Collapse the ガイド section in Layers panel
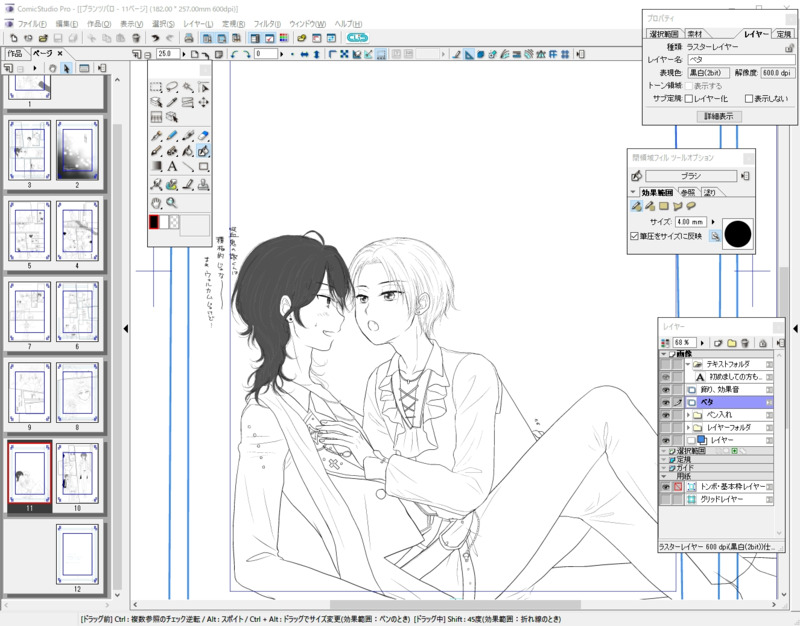Screen dimensions: 800x626 coord(663,468)
